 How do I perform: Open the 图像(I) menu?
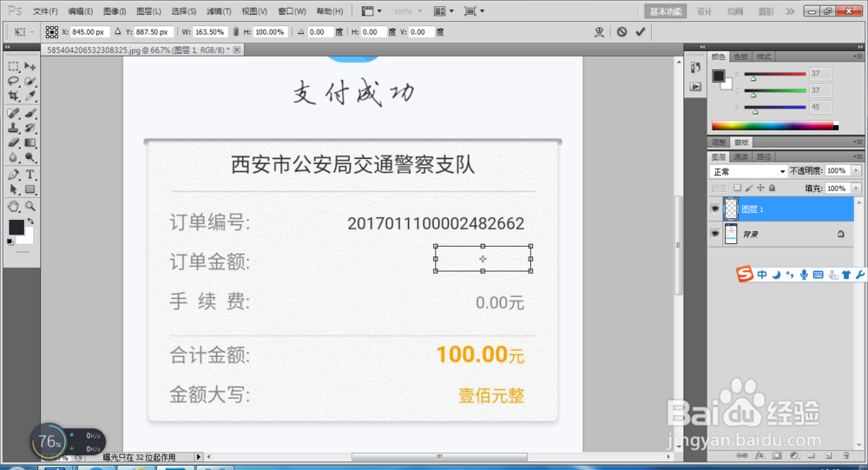(115, 11)
